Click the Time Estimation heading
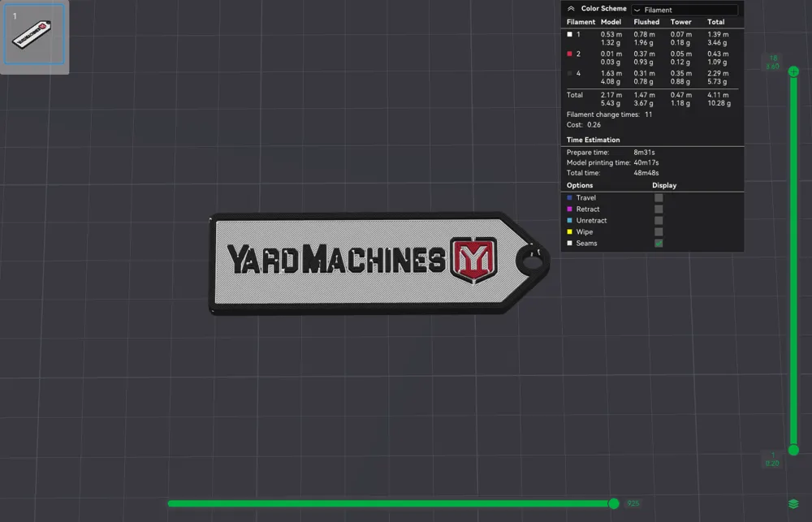 (x=593, y=140)
